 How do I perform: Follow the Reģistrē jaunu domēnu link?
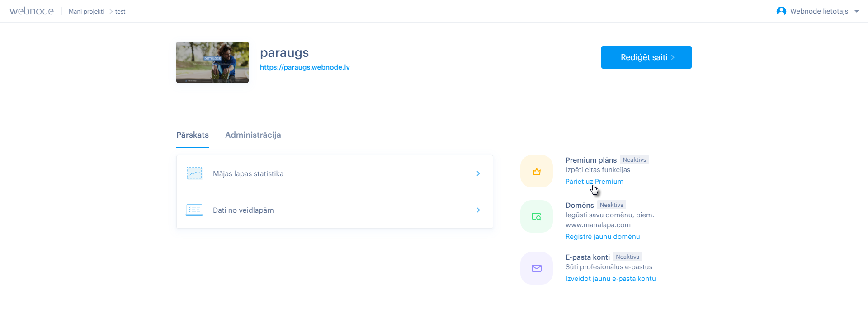(603, 237)
